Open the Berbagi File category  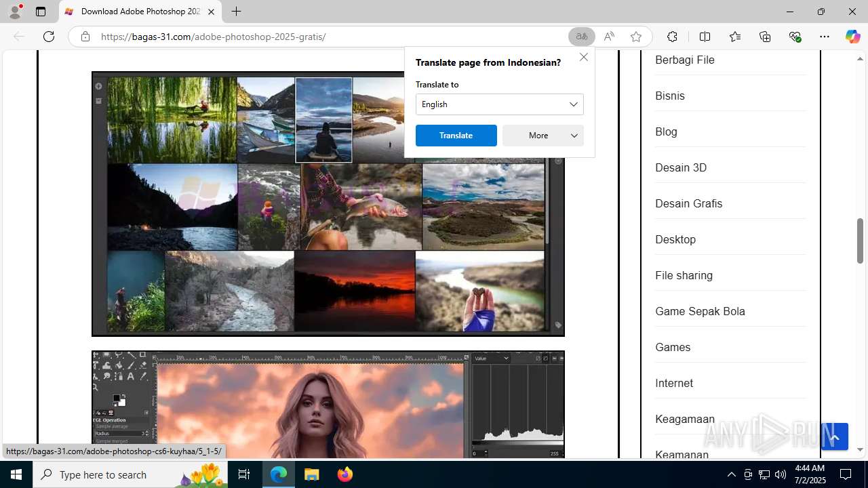(x=685, y=60)
